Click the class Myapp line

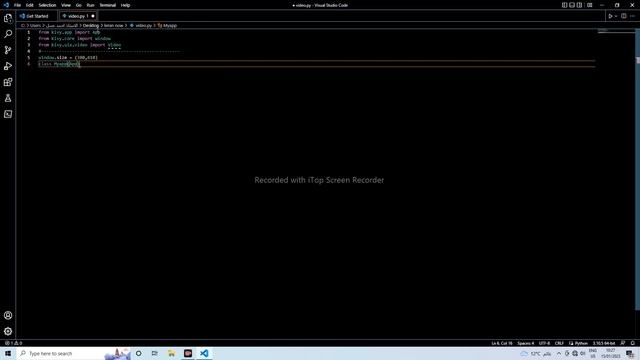(x=60, y=64)
